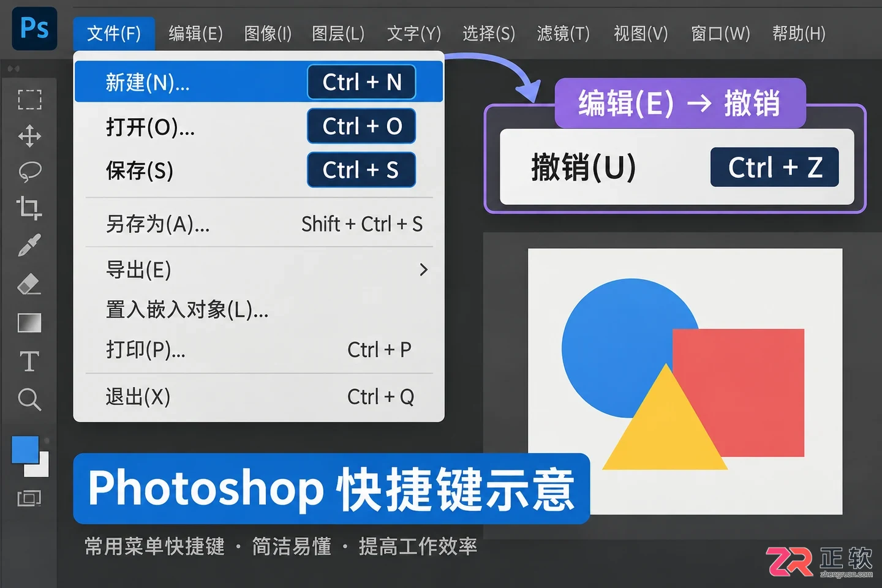Select the Lasso tool
This screenshot has width=882, height=588.
[29, 171]
